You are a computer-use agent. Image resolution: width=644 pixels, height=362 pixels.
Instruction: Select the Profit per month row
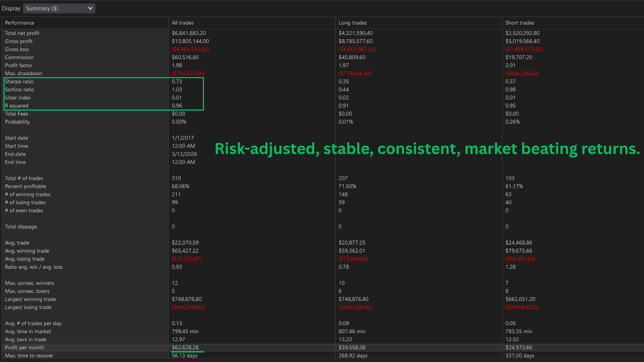pos(24,347)
